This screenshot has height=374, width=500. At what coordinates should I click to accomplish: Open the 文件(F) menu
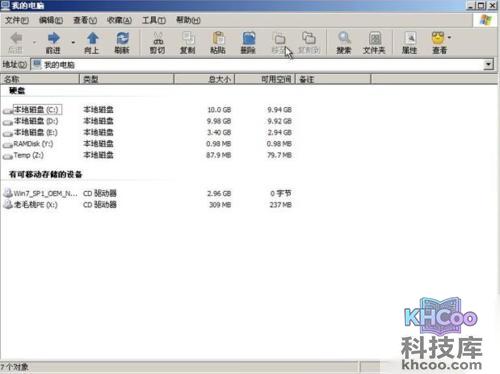pos(17,20)
